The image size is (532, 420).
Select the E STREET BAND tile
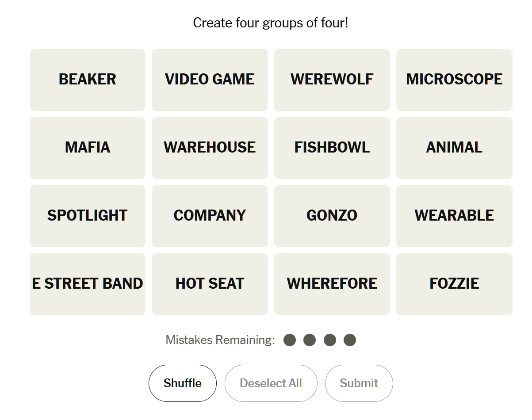pos(88,284)
